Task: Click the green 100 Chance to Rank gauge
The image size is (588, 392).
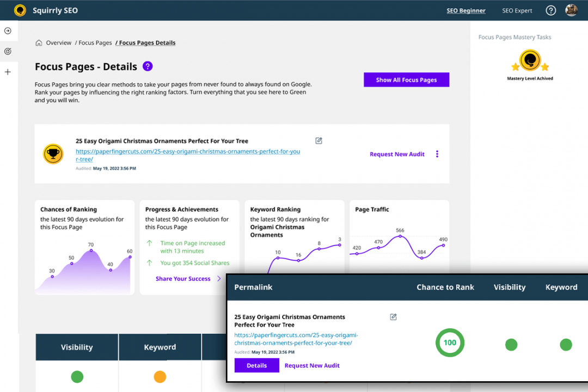Action: [x=450, y=343]
